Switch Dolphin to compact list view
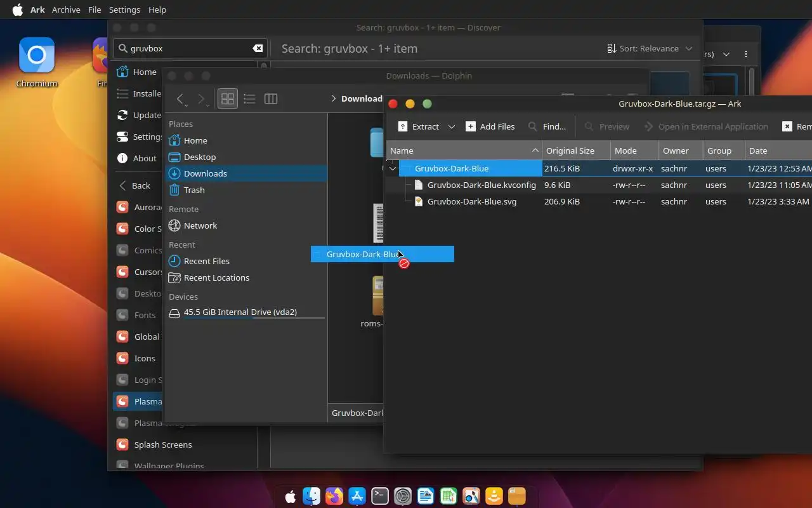The width and height of the screenshot is (812, 508). pos(249,98)
